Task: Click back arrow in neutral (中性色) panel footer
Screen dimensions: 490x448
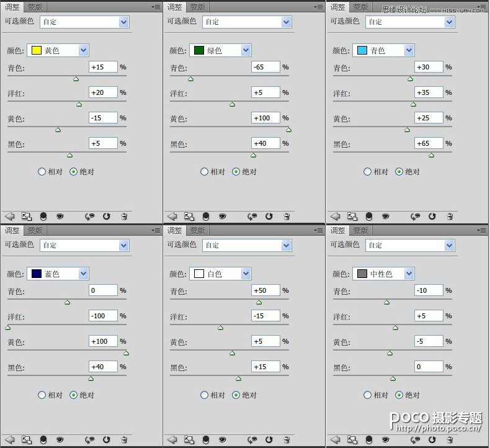Action: tap(336, 440)
